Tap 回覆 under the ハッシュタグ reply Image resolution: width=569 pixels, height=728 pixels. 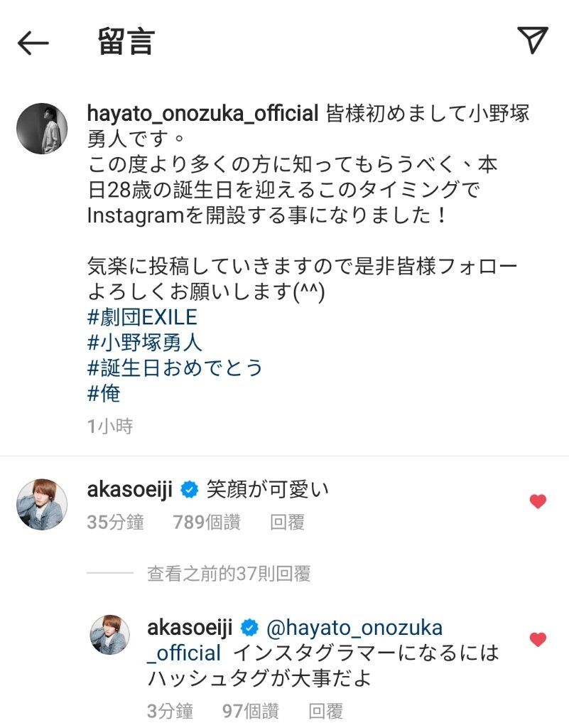coord(326,711)
